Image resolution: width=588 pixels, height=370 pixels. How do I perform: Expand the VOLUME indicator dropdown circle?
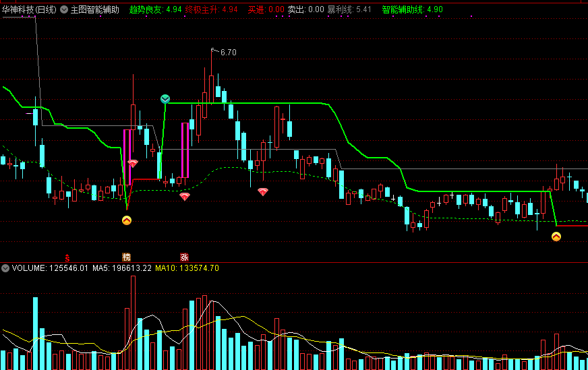[x=5, y=268]
